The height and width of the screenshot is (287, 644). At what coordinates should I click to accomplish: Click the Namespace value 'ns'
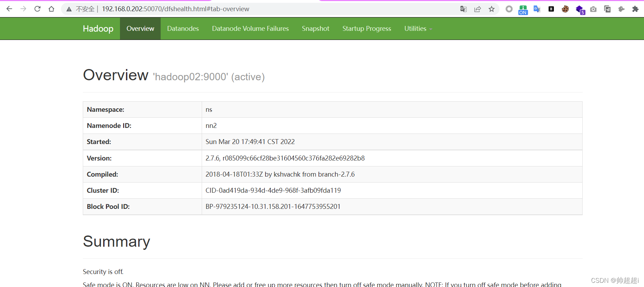(x=209, y=110)
